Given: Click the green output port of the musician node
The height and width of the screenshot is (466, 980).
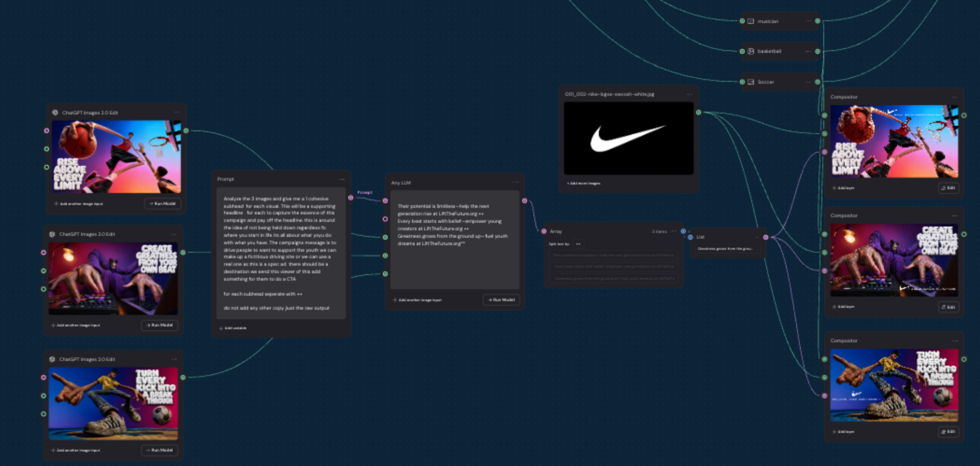Looking at the screenshot, I should tap(818, 21).
